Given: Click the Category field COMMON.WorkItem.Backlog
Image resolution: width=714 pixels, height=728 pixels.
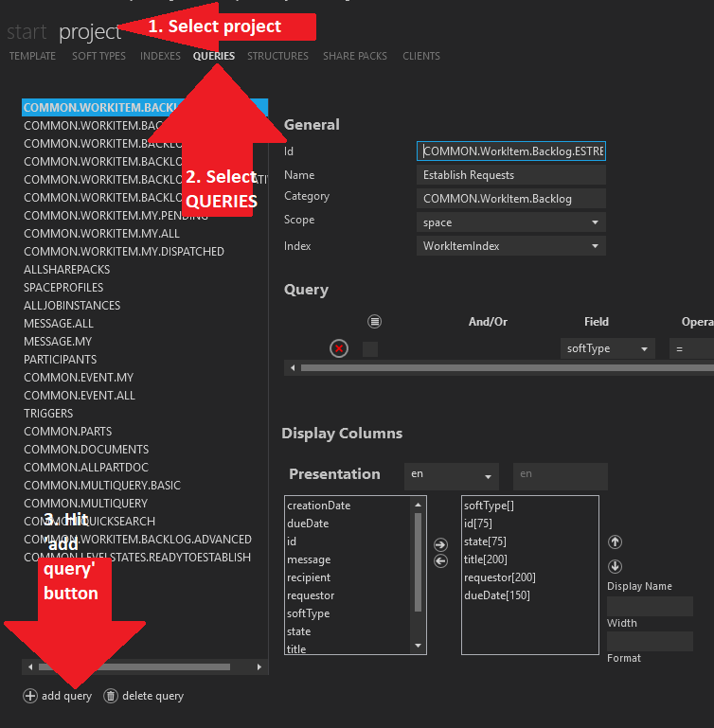Looking at the screenshot, I should coord(511,199).
